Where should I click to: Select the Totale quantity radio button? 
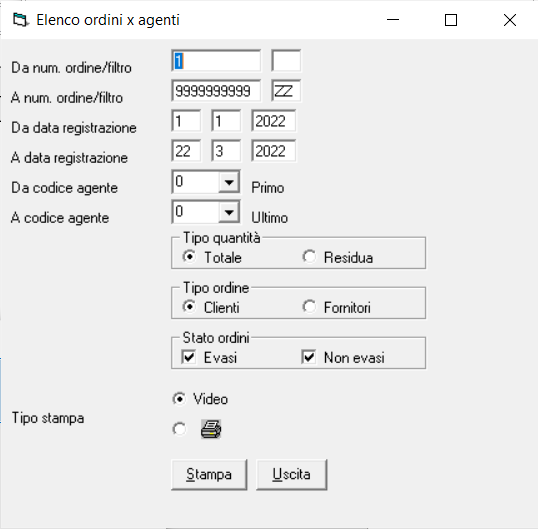(189, 257)
